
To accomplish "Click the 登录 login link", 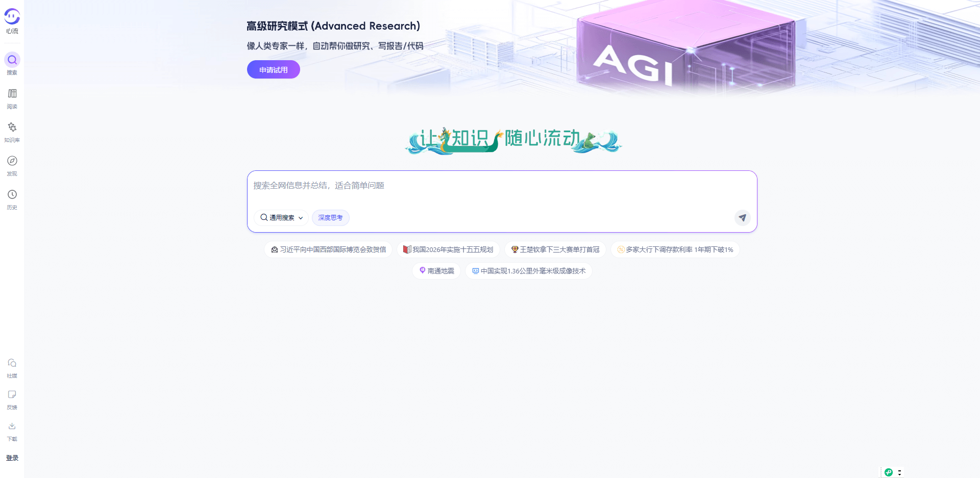I will (x=12, y=458).
